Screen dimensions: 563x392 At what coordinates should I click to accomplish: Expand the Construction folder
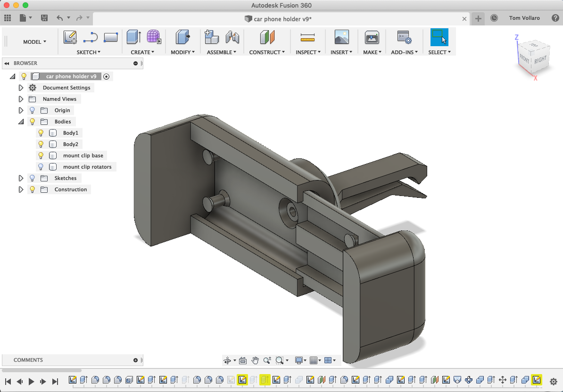[21, 189]
